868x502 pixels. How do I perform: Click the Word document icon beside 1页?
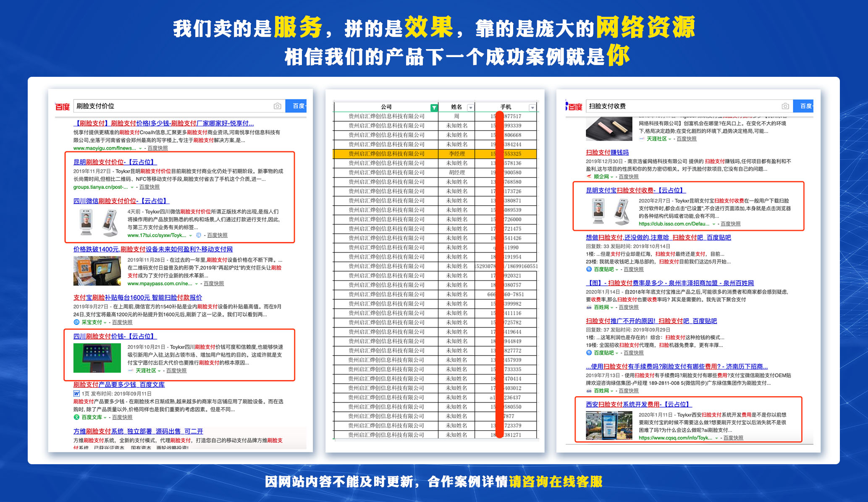(x=76, y=394)
